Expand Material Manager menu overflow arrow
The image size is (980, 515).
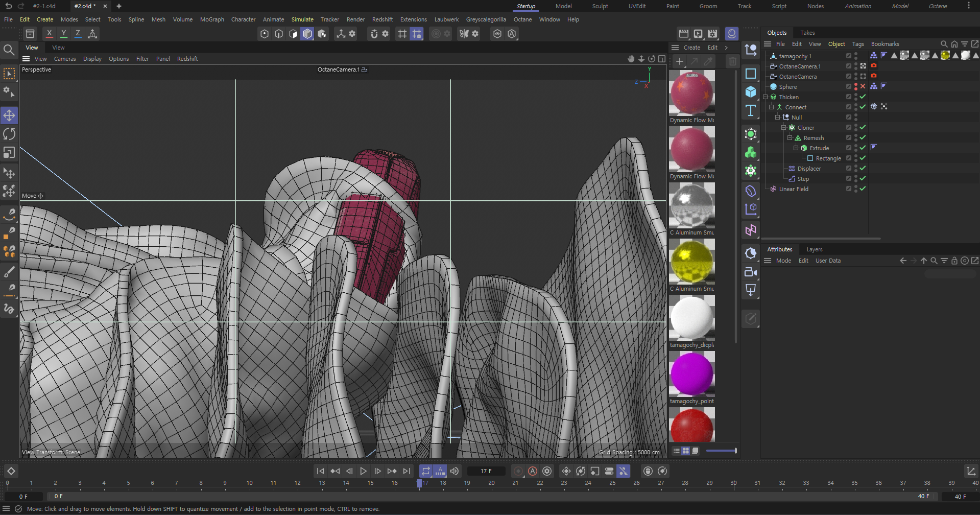pyautogui.click(x=726, y=48)
